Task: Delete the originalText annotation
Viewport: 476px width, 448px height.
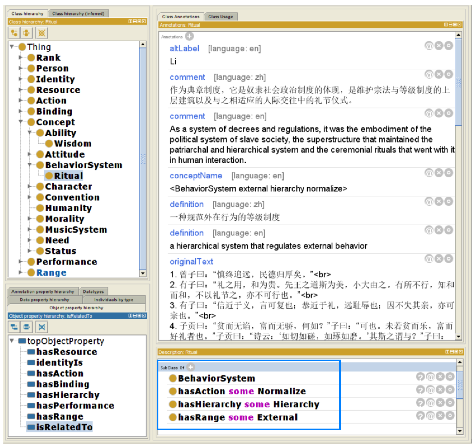Action: [x=439, y=259]
